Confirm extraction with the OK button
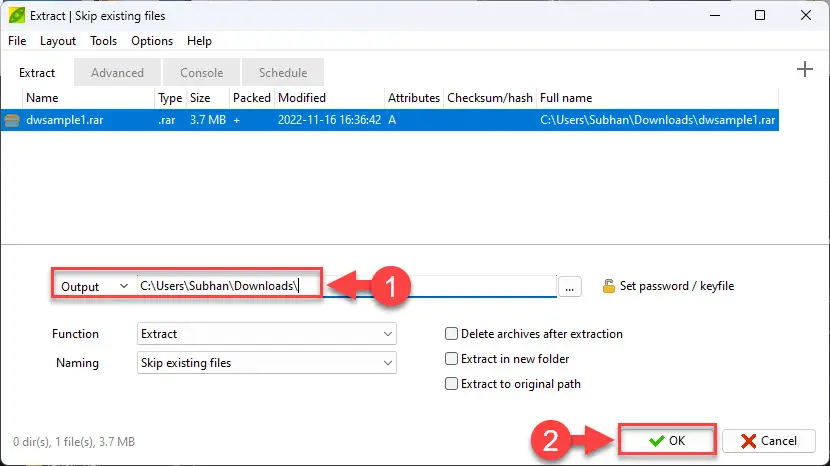Viewport: 830px width, 466px height. [x=667, y=441]
